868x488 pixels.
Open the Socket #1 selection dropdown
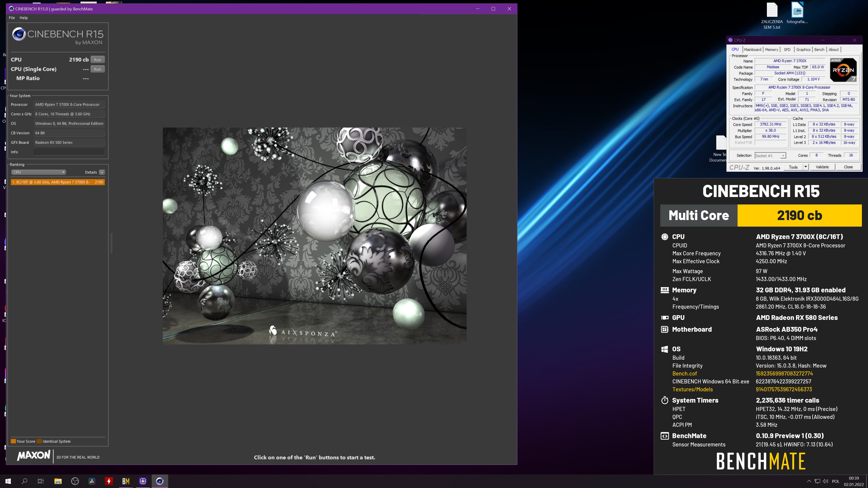coord(770,156)
